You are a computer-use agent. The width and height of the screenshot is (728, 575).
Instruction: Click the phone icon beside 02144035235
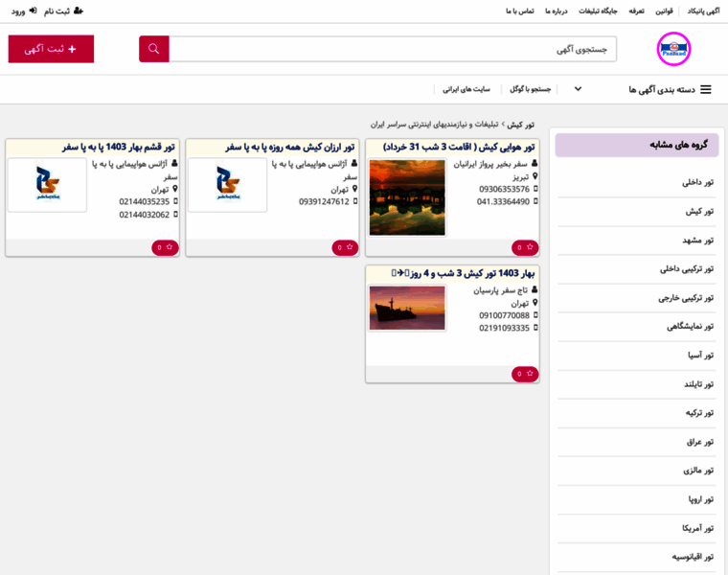click(x=175, y=201)
